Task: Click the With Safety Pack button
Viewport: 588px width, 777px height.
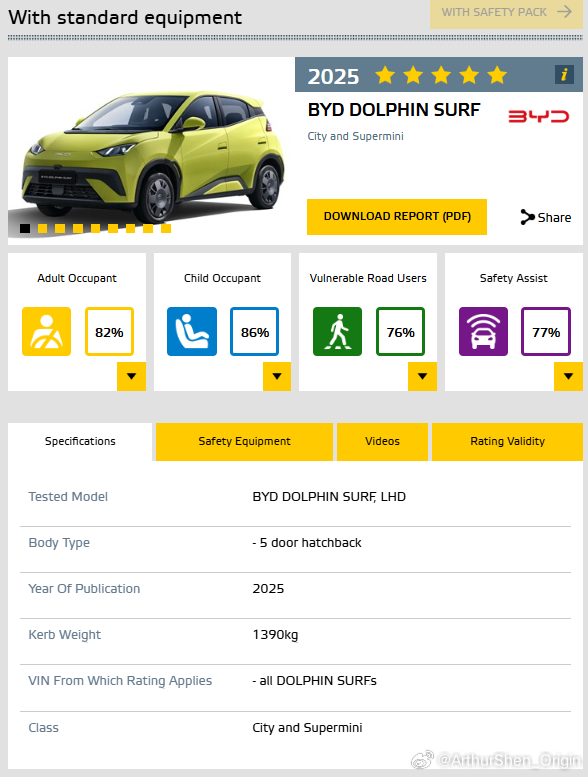Action: [x=506, y=14]
